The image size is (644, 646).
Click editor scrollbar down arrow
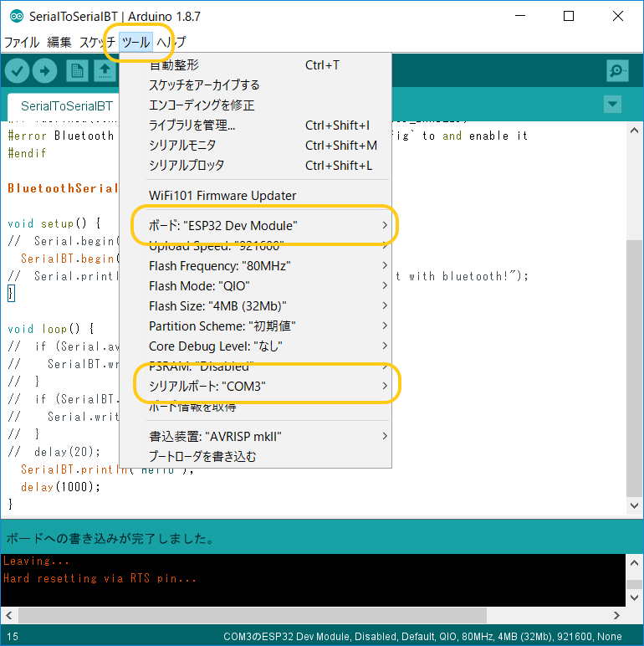click(x=634, y=505)
